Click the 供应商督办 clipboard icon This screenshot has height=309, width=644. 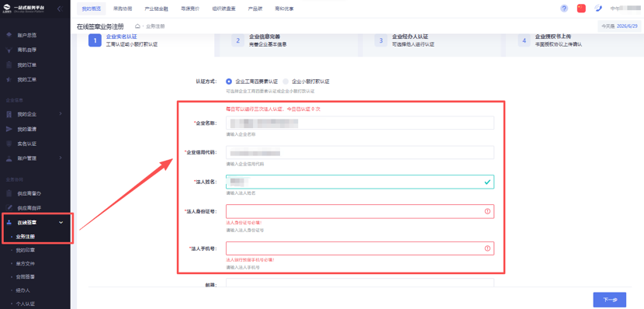(x=9, y=193)
